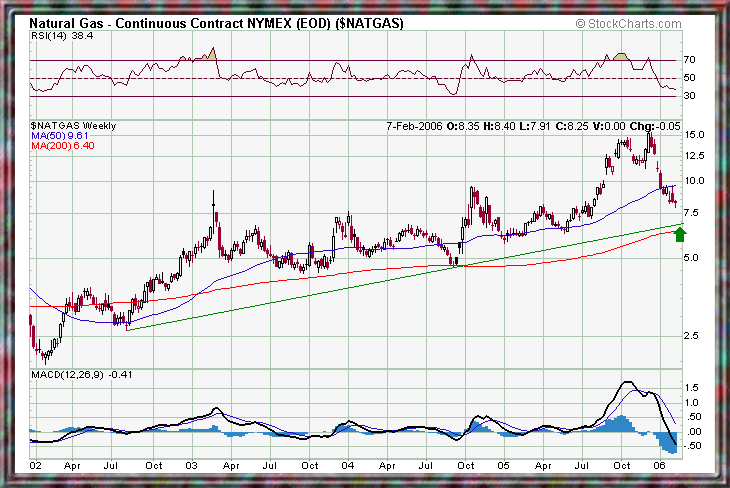The image size is (730, 488).
Task: Click the MACD axis value '1.0'
Action: pos(692,403)
